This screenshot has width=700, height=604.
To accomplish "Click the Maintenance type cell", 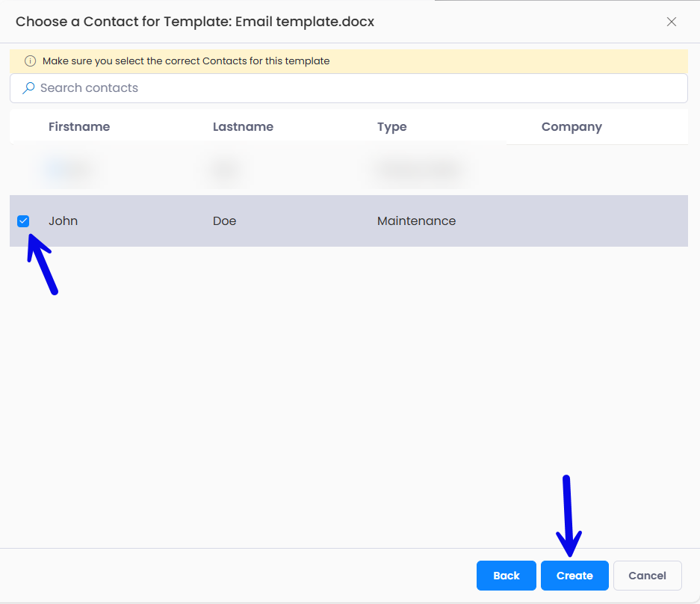I will [x=416, y=221].
